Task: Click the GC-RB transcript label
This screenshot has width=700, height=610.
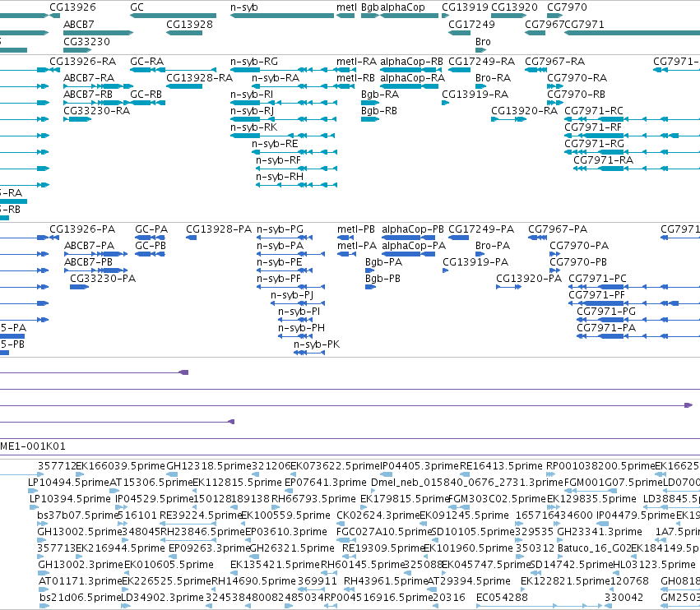Action: [146, 95]
